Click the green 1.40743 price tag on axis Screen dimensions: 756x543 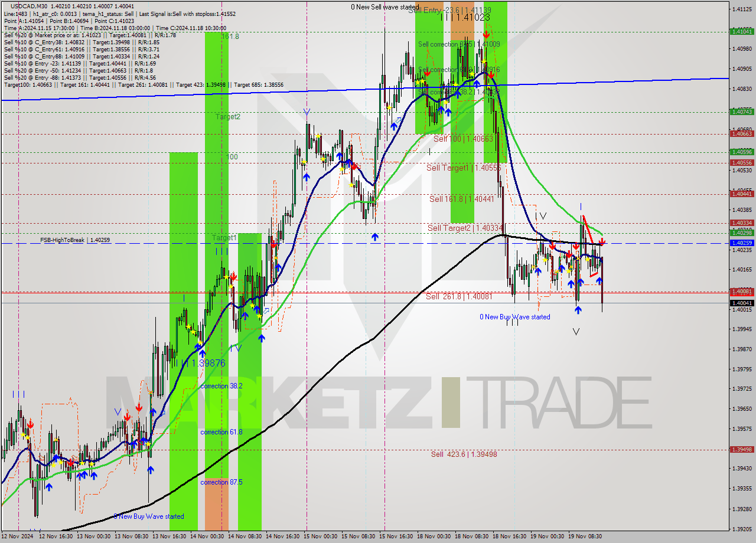point(741,111)
